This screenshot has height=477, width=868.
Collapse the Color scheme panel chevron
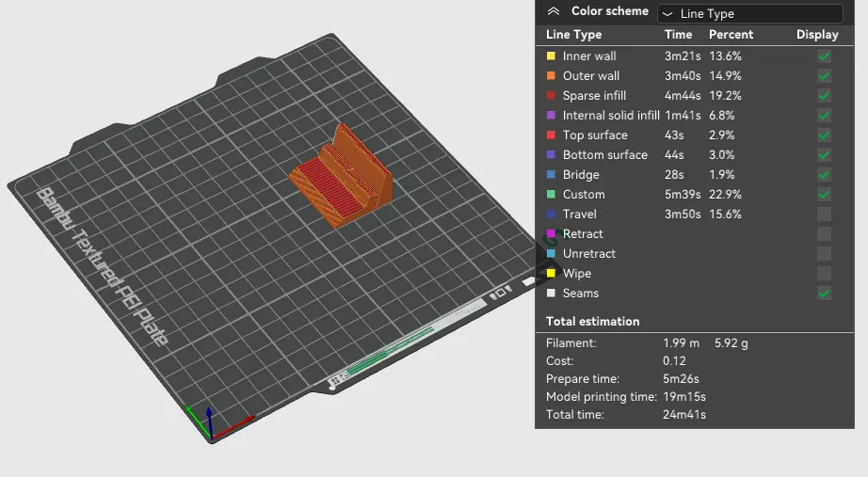[554, 11]
